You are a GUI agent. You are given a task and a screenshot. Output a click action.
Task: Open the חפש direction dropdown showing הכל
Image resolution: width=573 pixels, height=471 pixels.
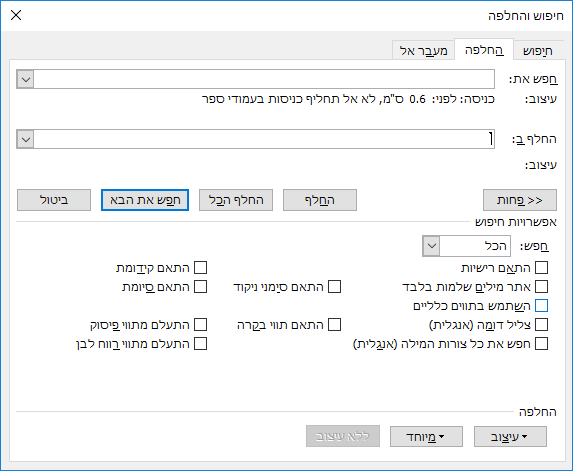(x=466, y=246)
